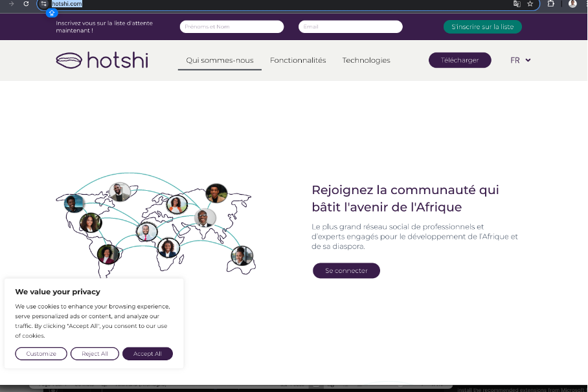This screenshot has height=392, width=588.
Task: Open the Technologies menu item
Action: pyautogui.click(x=366, y=60)
